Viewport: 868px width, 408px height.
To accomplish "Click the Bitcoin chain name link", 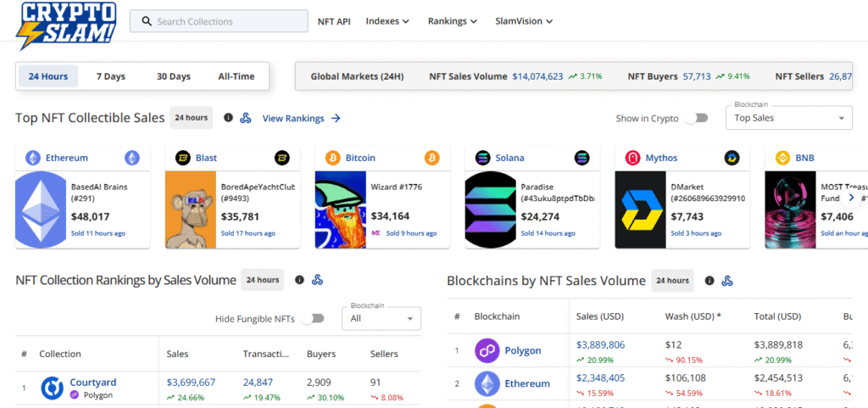I will pos(360,158).
